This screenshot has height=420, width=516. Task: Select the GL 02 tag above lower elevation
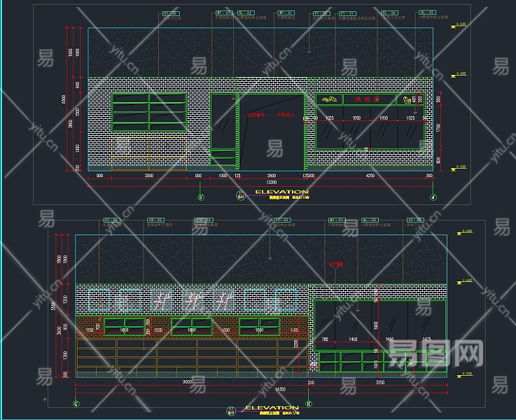point(370,220)
